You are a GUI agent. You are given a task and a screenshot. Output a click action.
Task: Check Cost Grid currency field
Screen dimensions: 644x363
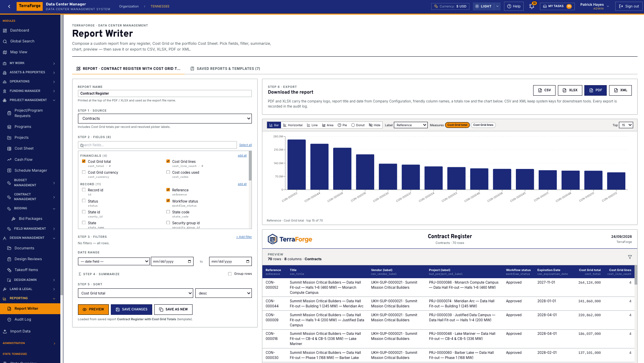pos(84,172)
